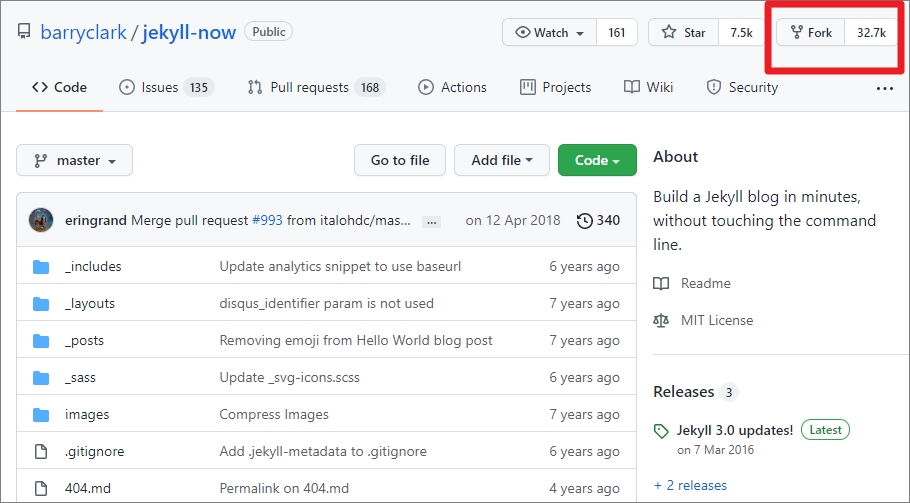Open the 161 watchers count
910x503 pixels.
617,32
